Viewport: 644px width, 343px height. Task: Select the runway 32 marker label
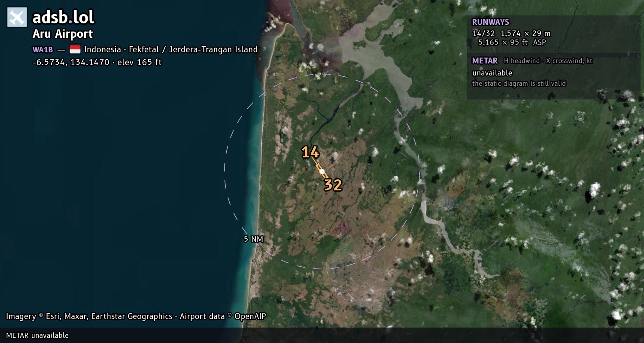pyautogui.click(x=333, y=185)
